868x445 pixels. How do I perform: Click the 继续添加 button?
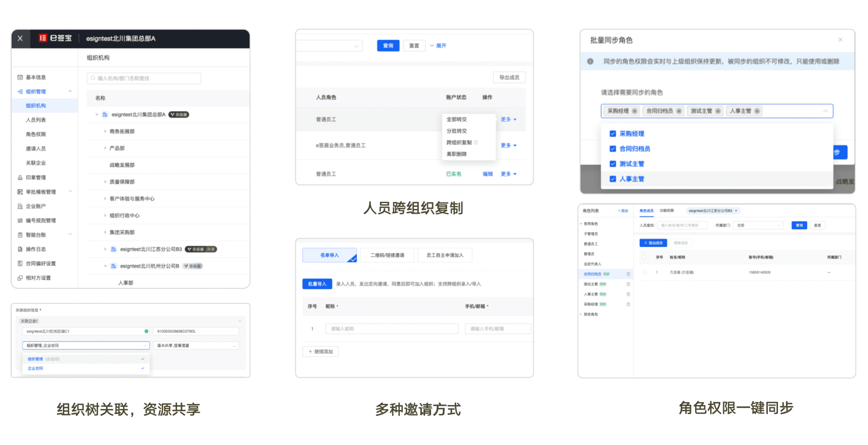coord(321,351)
